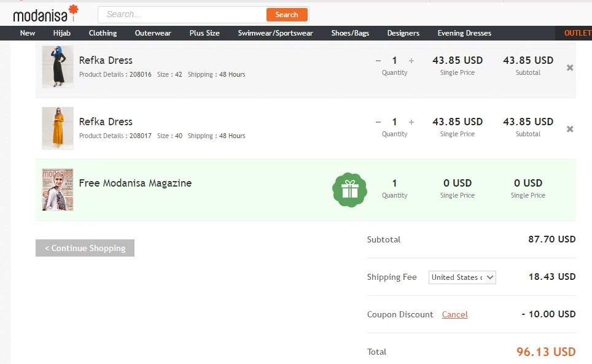Screen dimensions: 592x364
Task: Open the Evening Dresses menu
Action: coord(464,33)
